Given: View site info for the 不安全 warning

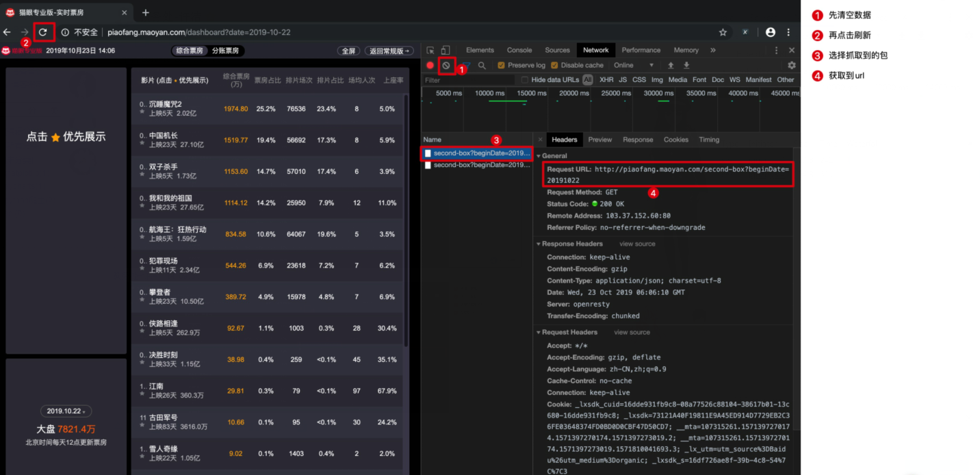Looking at the screenshot, I should point(79,32).
